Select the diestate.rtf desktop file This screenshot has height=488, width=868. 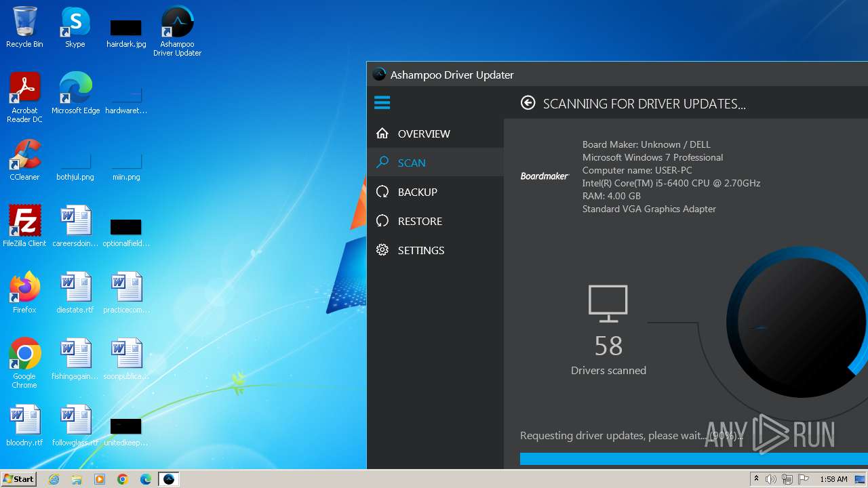pyautogui.click(x=75, y=293)
